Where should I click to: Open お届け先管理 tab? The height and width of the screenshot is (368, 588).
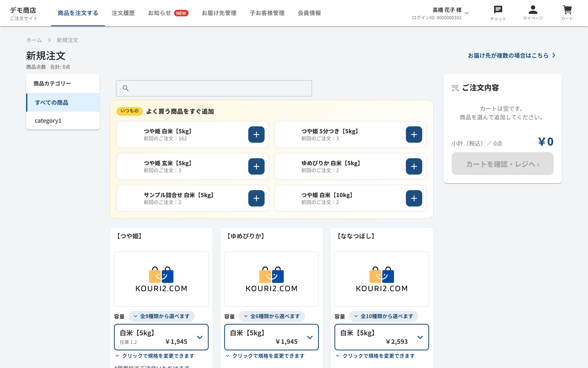click(x=219, y=13)
